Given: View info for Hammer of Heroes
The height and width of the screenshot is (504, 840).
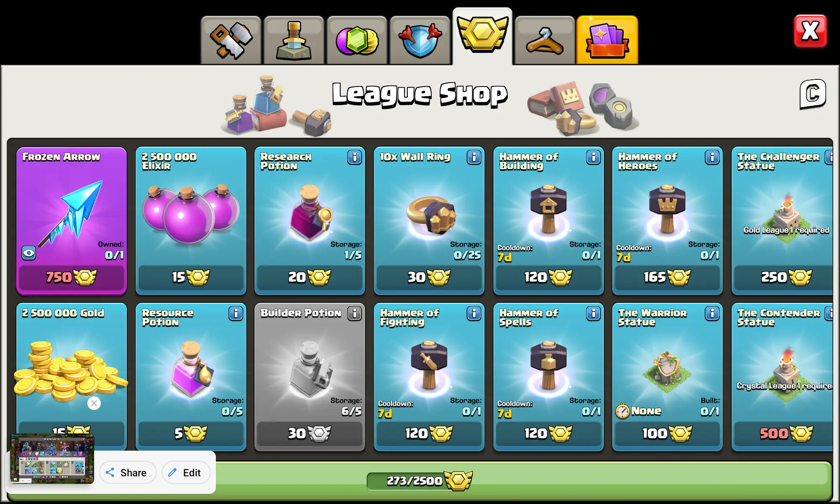Looking at the screenshot, I should tap(712, 157).
